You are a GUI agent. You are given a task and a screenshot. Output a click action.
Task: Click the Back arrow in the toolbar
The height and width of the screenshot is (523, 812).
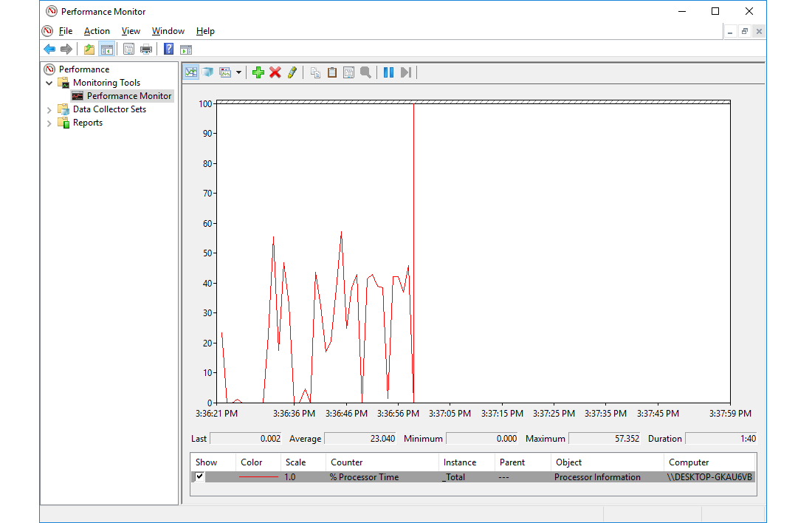[x=49, y=49]
